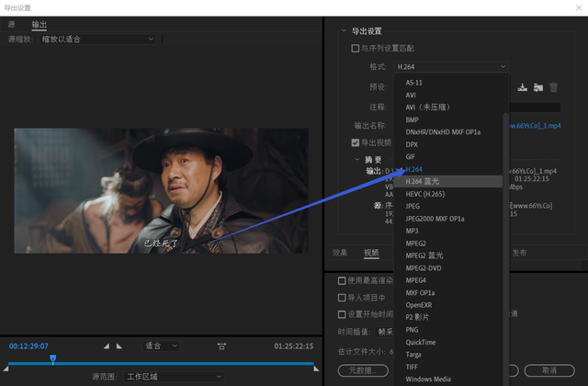This screenshot has width=588, height=386.
Task: Set in point triangle marker
Action: pos(107,346)
